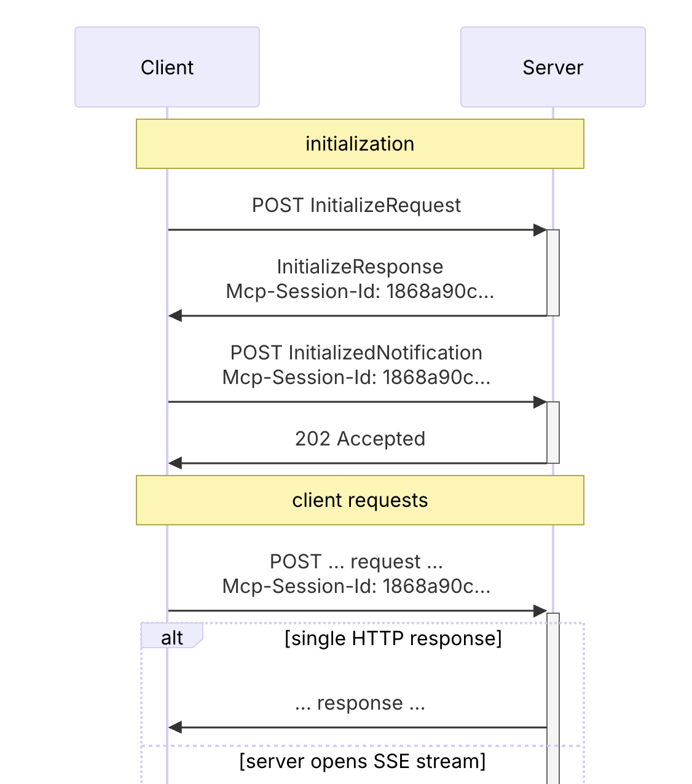
Task: Click the server activation bar beside 202 Accepted
Action: (x=553, y=433)
